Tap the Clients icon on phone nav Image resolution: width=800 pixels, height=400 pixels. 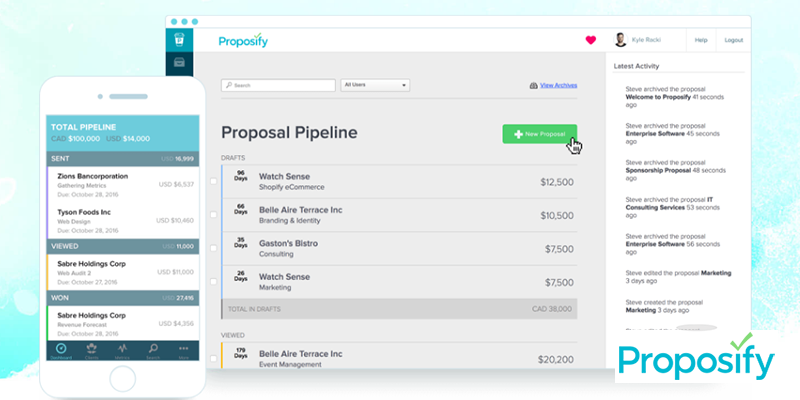click(x=92, y=350)
